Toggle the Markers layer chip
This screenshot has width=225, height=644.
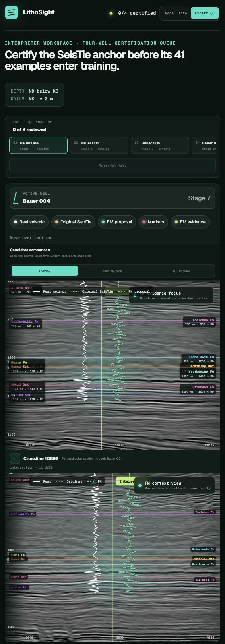click(153, 222)
